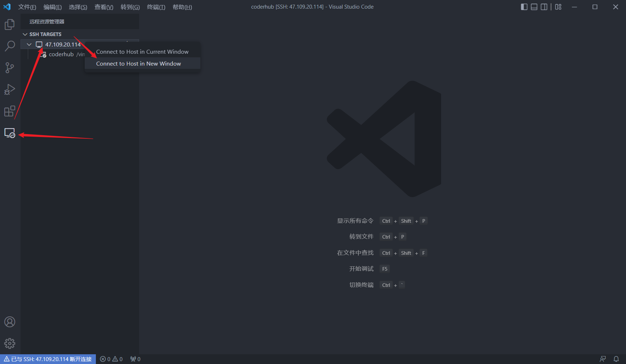The image size is (626, 364).
Task: Collapse the 47.109.20.114 host node
Action: [29, 44]
